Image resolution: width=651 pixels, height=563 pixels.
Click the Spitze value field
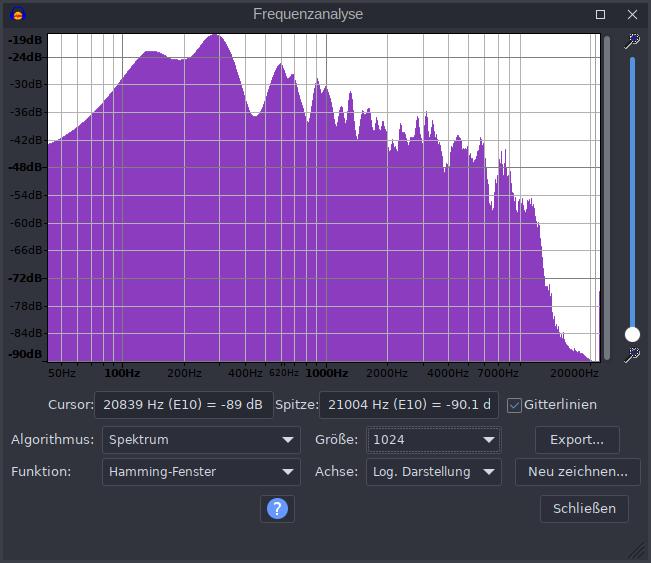pos(409,405)
